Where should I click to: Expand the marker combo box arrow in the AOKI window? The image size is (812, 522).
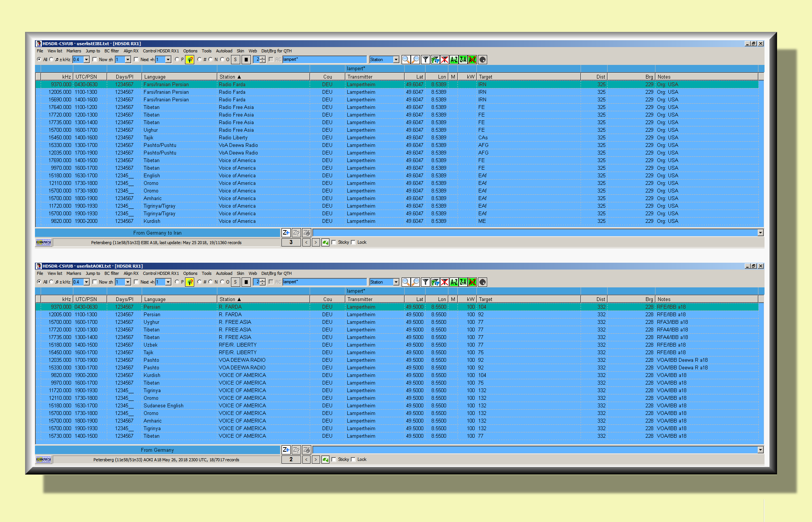click(760, 450)
